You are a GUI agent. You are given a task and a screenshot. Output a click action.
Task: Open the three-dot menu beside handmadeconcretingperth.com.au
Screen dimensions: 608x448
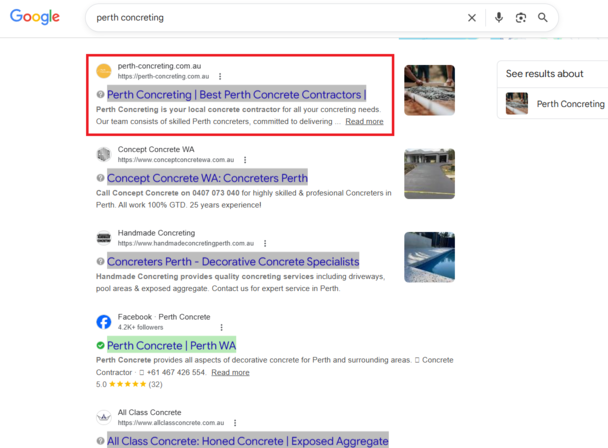[x=265, y=243]
